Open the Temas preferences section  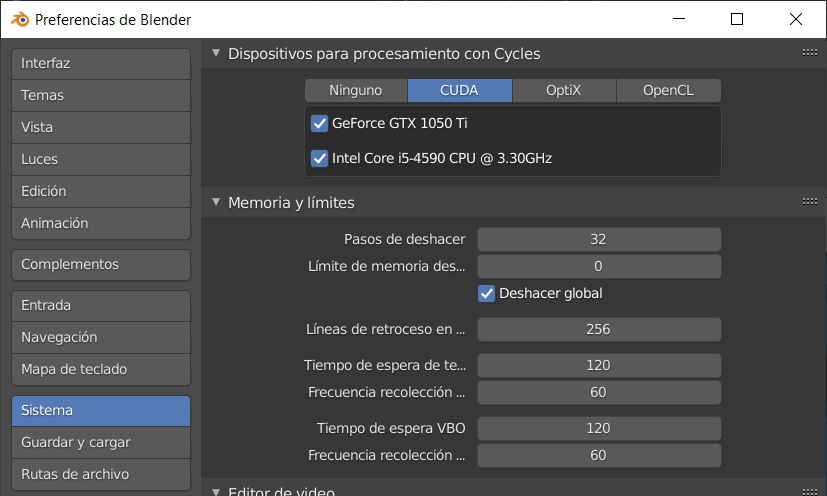coord(101,96)
